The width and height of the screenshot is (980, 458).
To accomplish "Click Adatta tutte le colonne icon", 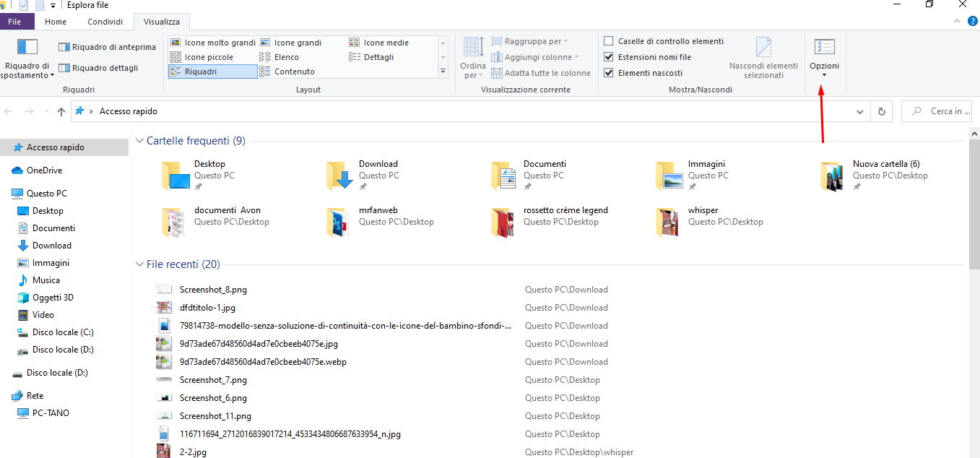I will pyautogui.click(x=496, y=73).
